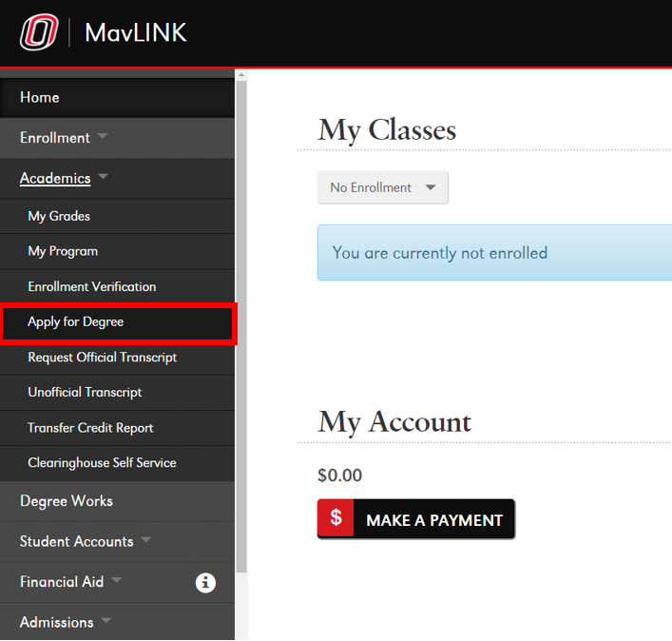The image size is (672, 641).
Task: Open My Grades page
Action: pyautogui.click(x=59, y=216)
